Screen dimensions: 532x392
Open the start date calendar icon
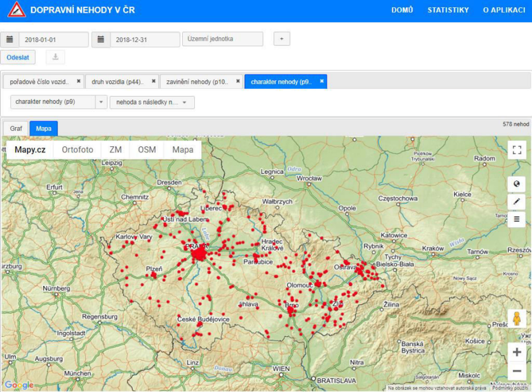[x=10, y=39]
